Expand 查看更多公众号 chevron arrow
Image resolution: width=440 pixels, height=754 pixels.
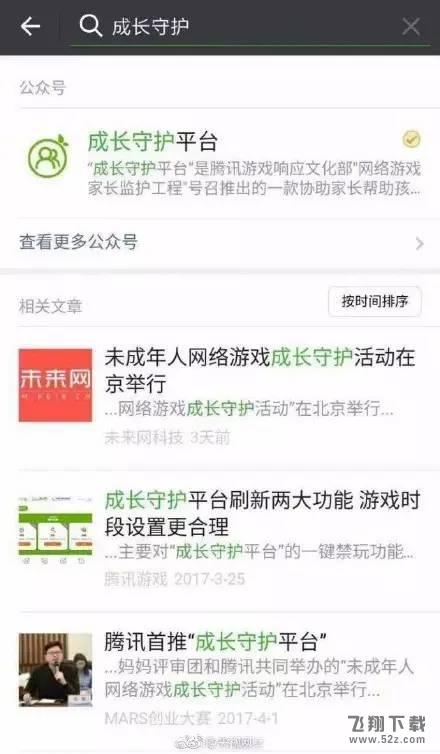tap(419, 243)
